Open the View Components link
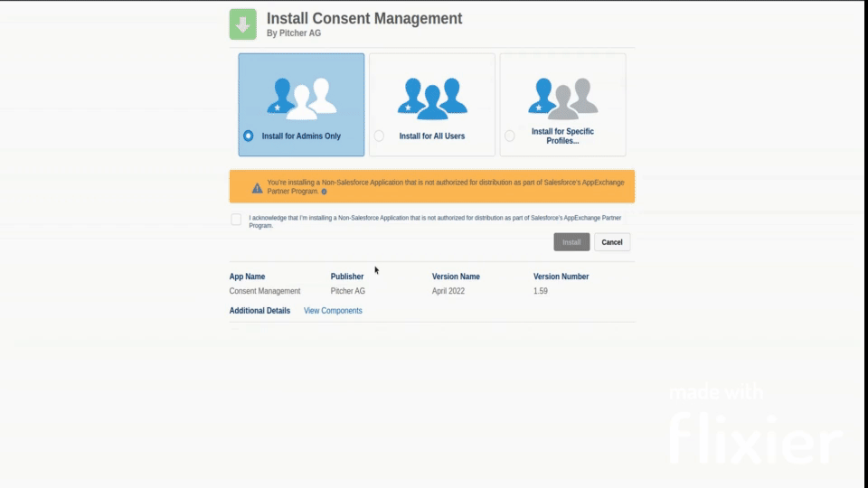Screen dimensions: 868x488 point(333,311)
